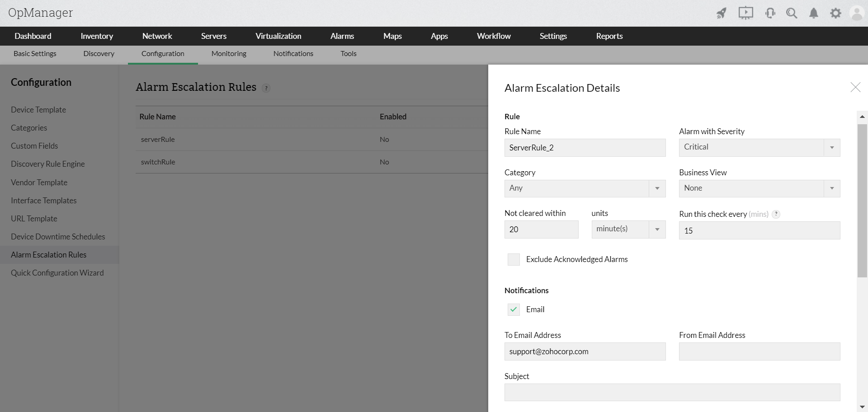Click the gear settings icon
The width and height of the screenshot is (868, 412).
[835, 13]
